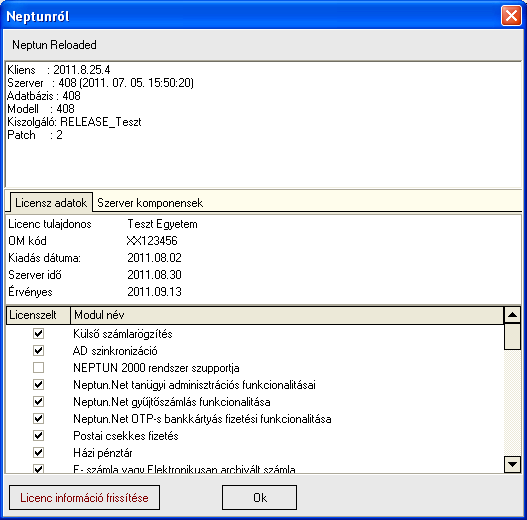Uncheck the Postai csekkes fizetés checkbox

38,435
